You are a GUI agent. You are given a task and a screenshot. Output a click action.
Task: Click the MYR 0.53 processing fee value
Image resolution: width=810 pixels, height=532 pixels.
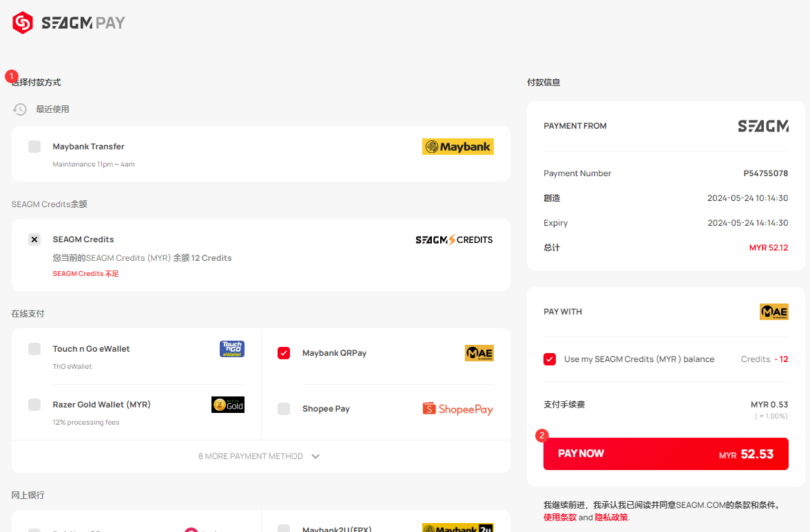(x=769, y=405)
